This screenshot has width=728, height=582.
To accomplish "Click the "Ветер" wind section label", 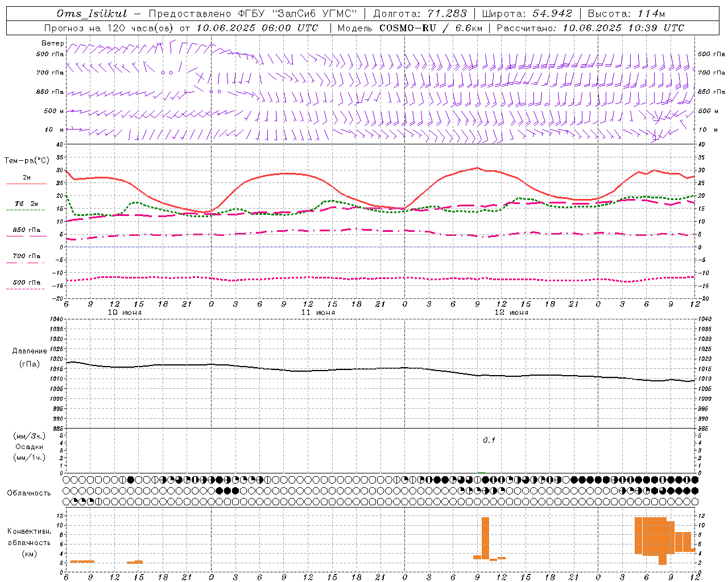I will 52,43.
